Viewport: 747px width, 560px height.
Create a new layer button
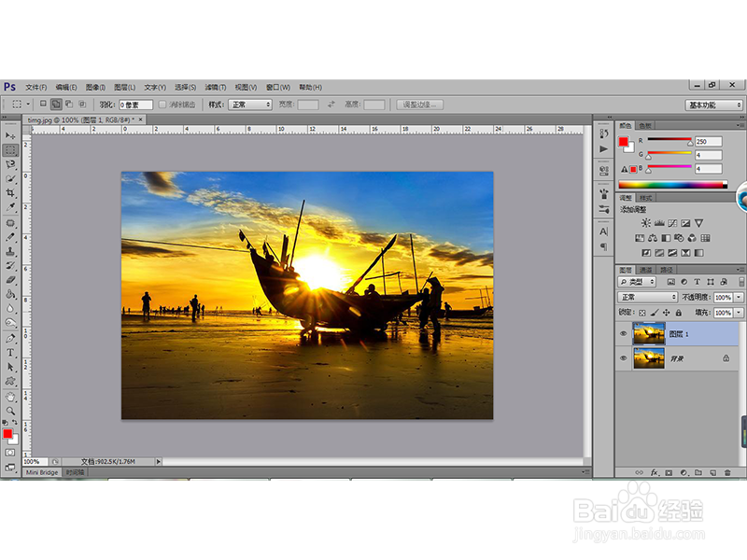[712, 473]
